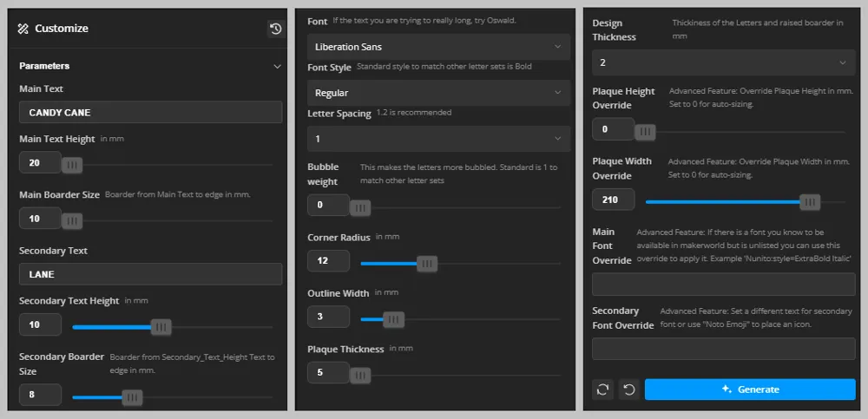Image resolution: width=868 pixels, height=419 pixels.
Task: Click the Outline Width slider handle
Action: 393,319
